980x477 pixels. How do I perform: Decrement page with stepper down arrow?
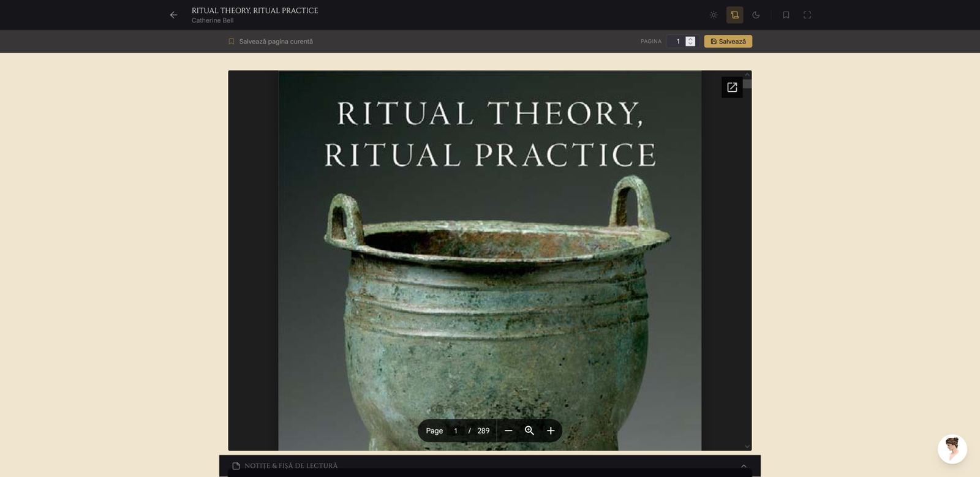pos(690,44)
